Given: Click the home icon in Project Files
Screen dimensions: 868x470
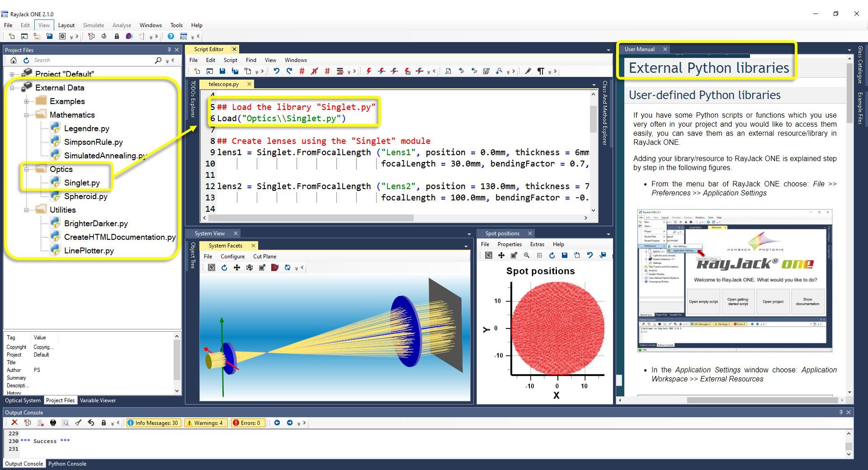Looking at the screenshot, I should pos(14,60).
